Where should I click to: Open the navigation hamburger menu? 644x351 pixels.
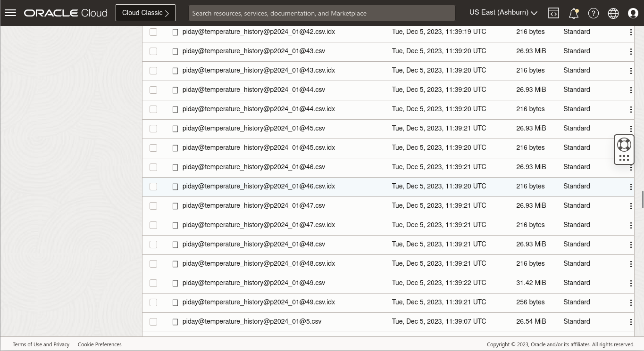point(10,12)
